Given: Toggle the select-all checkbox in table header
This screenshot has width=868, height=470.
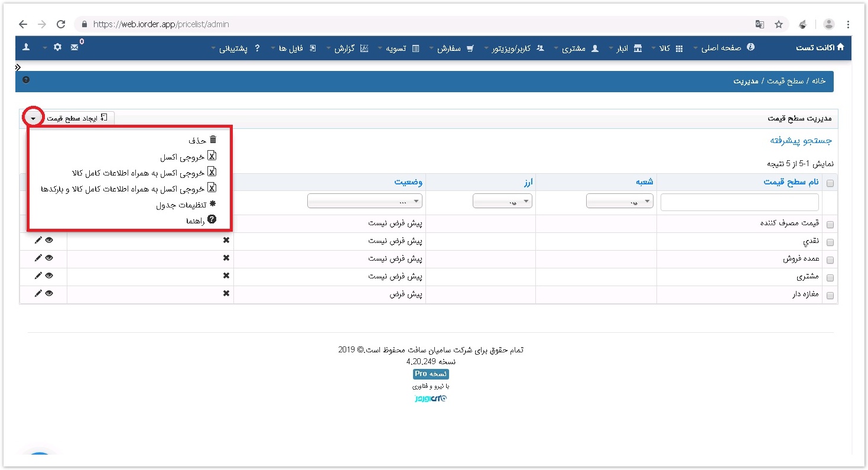Looking at the screenshot, I should click(830, 183).
